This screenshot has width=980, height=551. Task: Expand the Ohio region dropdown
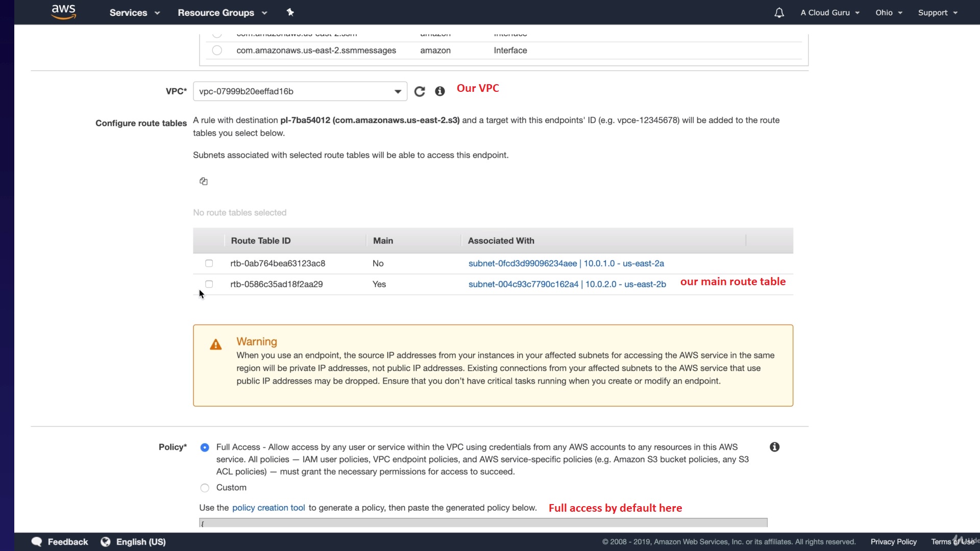point(889,13)
